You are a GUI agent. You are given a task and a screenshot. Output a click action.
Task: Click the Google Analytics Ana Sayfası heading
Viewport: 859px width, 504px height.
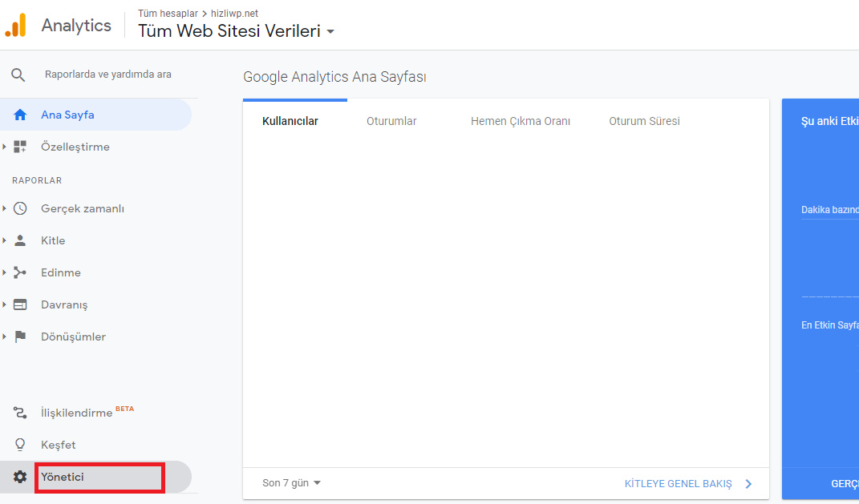(x=334, y=77)
